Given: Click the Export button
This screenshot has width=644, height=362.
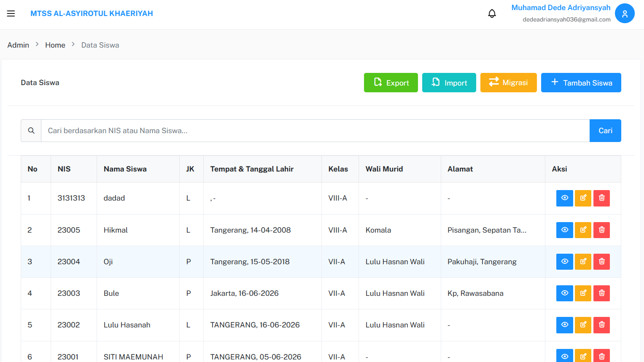Looking at the screenshot, I should (391, 83).
